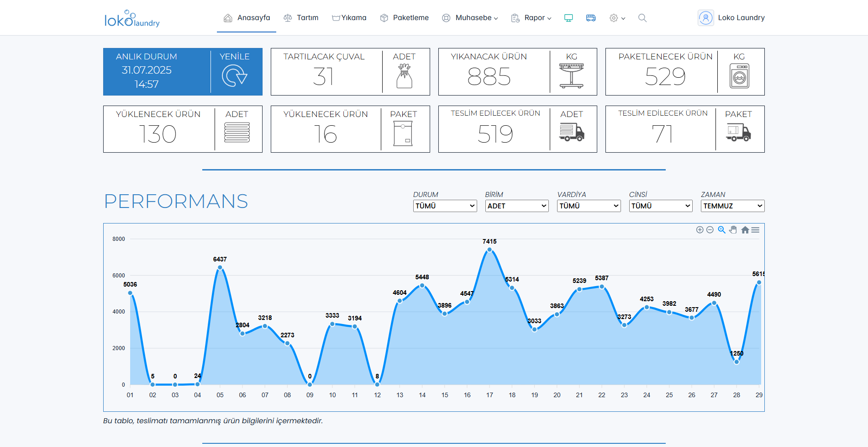Click the 7415 peak data point on chart

coord(489,250)
